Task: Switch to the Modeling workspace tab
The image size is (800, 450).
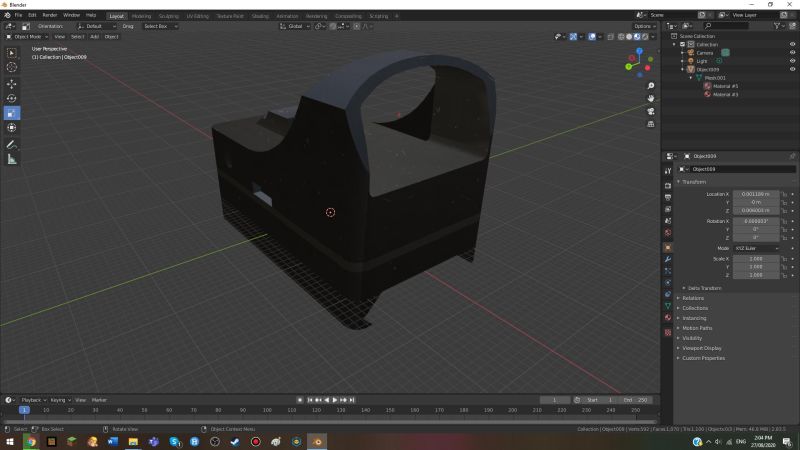Action: pyautogui.click(x=141, y=16)
